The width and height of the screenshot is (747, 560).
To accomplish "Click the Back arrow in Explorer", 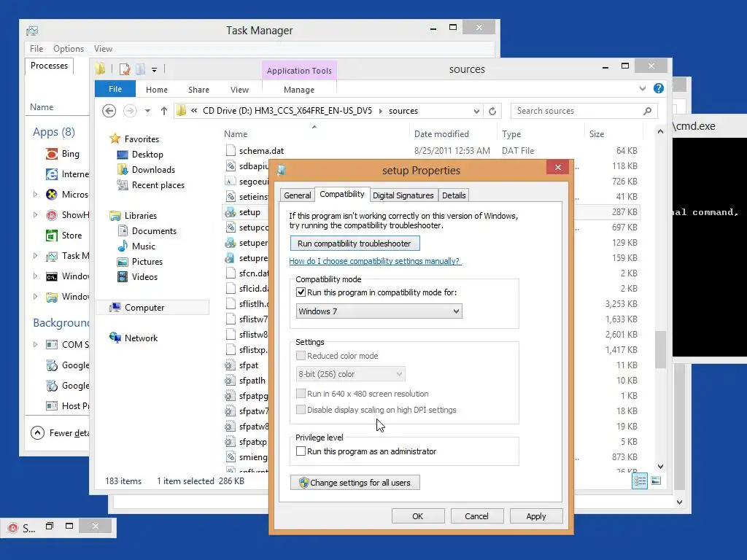I will [x=109, y=111].
